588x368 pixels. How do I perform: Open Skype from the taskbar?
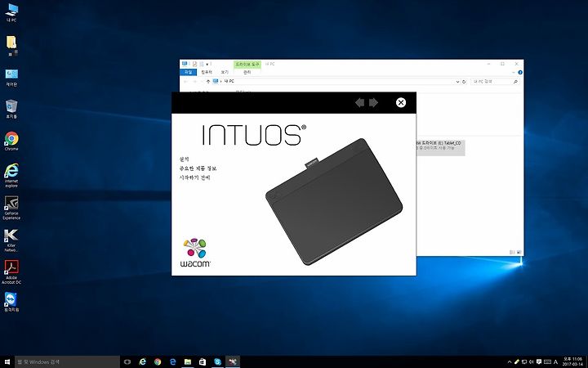point(217,362)
